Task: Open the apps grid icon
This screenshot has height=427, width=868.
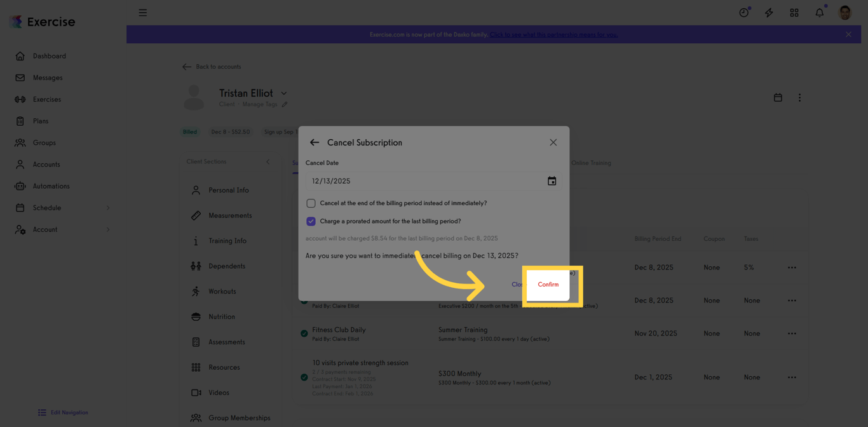Action: click(794, 13)
